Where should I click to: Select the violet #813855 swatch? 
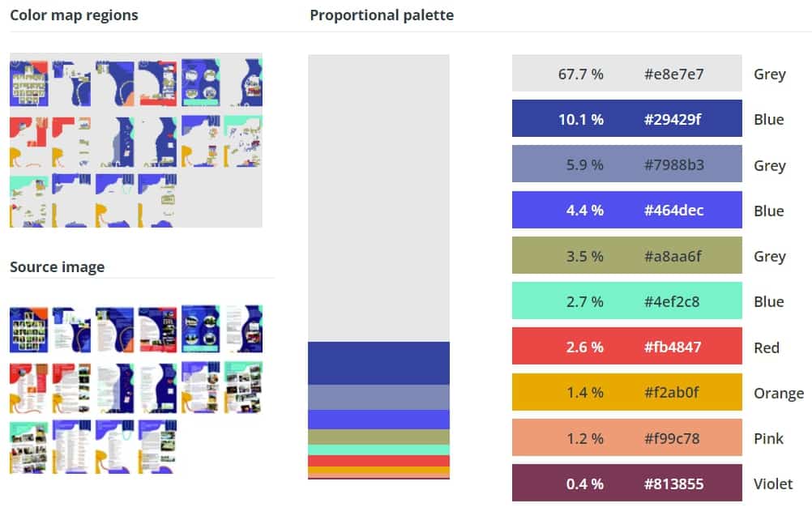[x=626, y=484]
